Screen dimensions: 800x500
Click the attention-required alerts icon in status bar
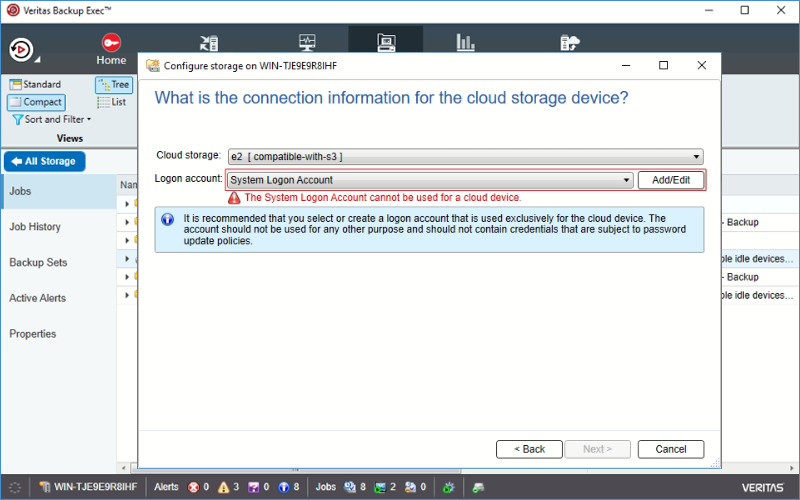coord(253,487)
